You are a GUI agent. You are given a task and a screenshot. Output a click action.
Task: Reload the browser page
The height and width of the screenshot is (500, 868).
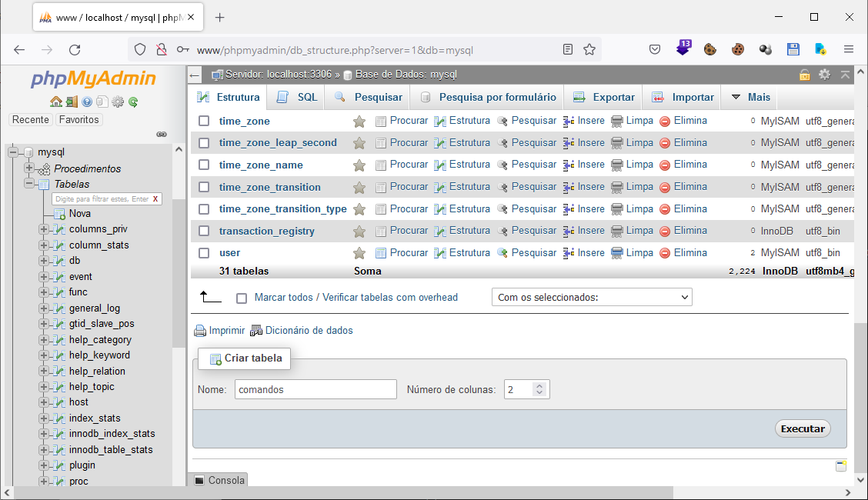[75, 50]
